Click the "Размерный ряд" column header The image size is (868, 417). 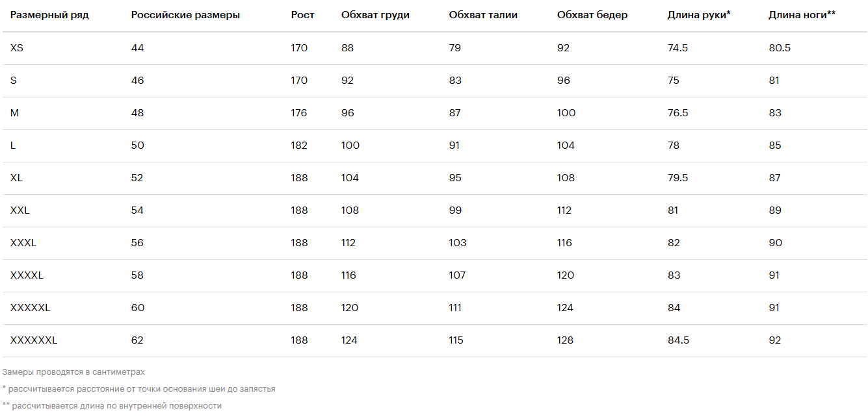point(49,15)
